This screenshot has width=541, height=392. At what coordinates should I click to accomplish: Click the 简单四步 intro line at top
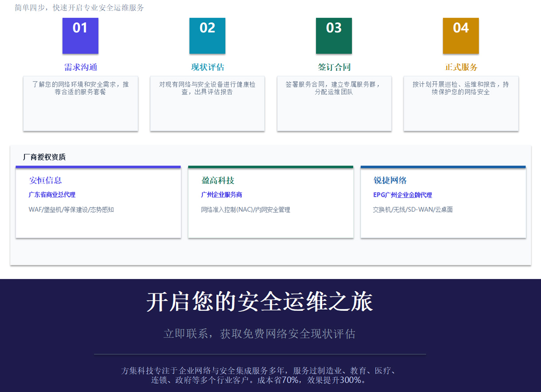coord(79,8)
